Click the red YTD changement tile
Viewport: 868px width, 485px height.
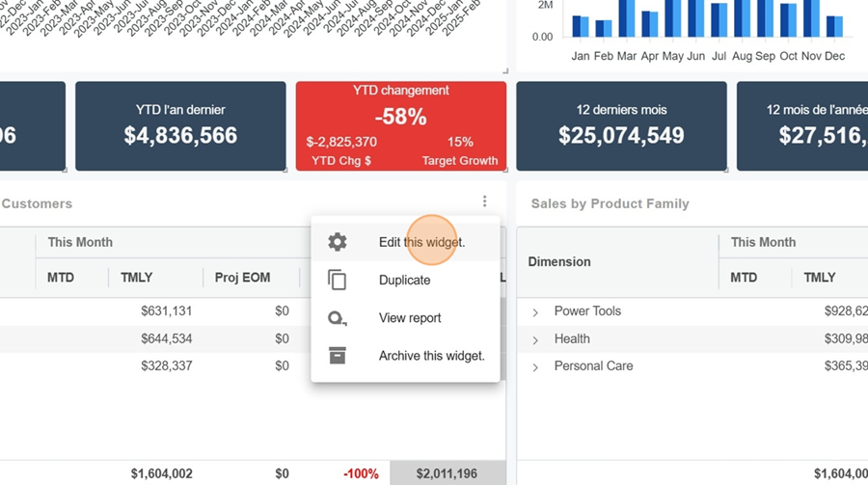[x=401, y=126]
